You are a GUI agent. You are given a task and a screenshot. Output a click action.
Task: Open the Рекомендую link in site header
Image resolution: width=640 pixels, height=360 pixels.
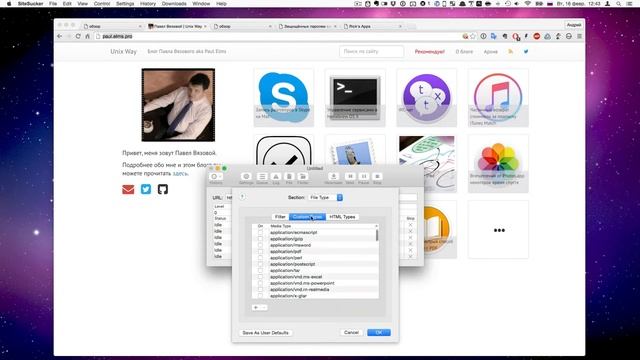(429, 52)
